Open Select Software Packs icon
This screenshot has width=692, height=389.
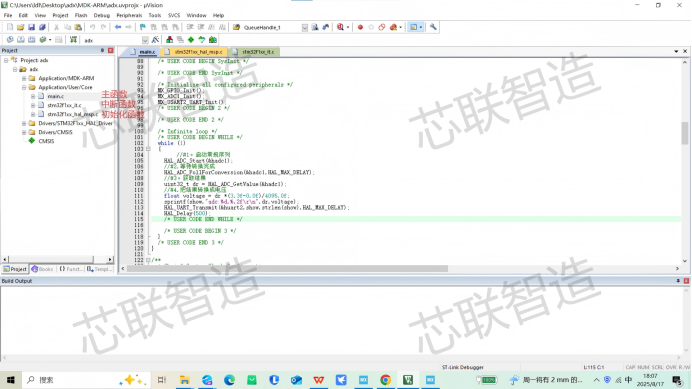pos(202,40)
